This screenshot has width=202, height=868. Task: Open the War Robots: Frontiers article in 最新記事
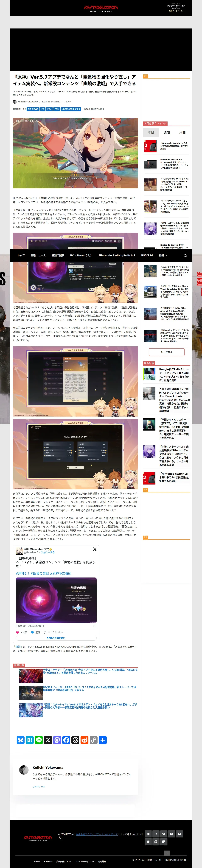pos(174,400)
